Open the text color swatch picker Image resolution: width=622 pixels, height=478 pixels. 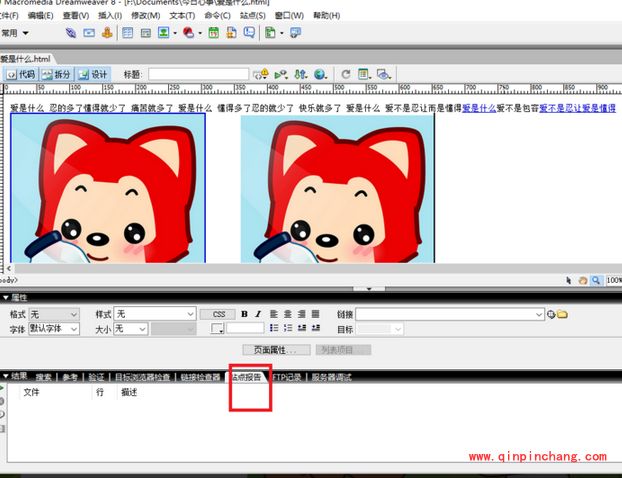click(x=217, y=328)
